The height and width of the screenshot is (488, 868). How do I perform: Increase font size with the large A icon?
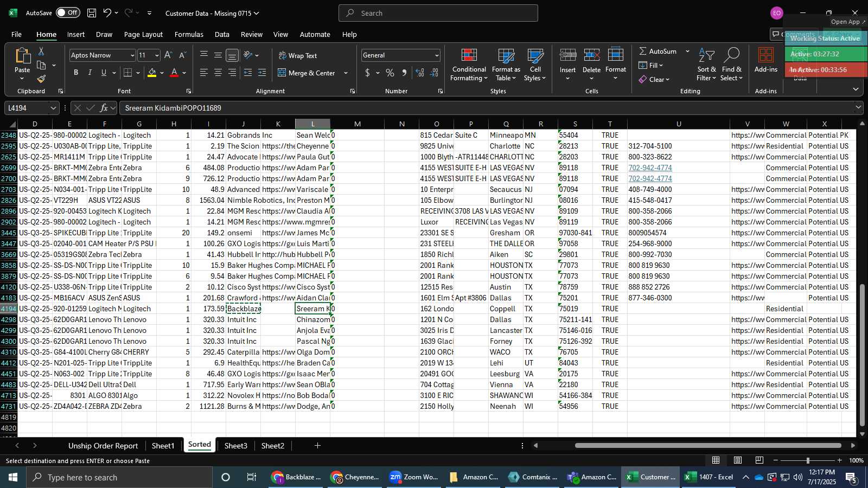[168, 55]
